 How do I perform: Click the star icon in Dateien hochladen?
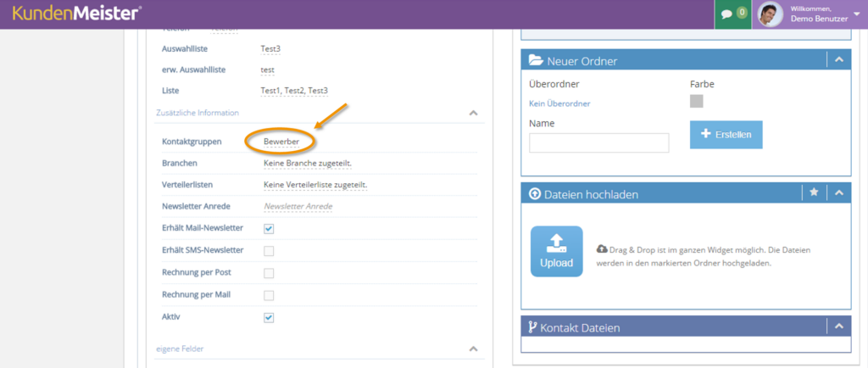[814, 192]
